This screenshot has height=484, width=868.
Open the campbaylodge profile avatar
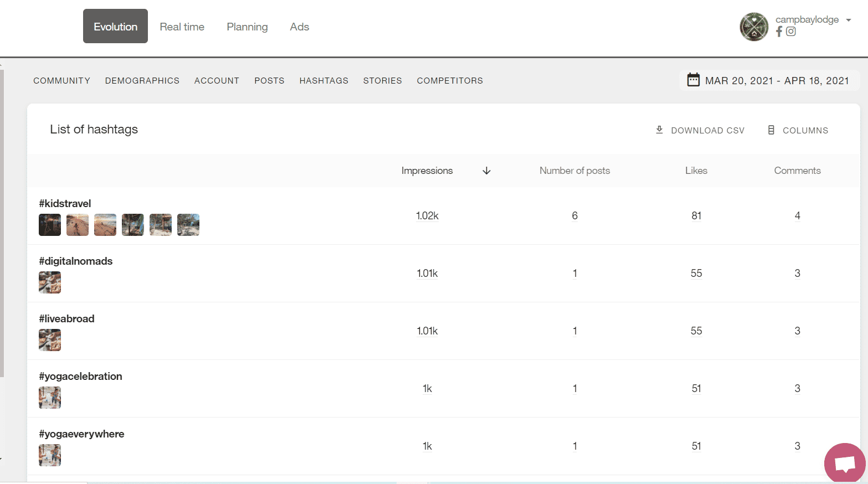coord(754,27)
